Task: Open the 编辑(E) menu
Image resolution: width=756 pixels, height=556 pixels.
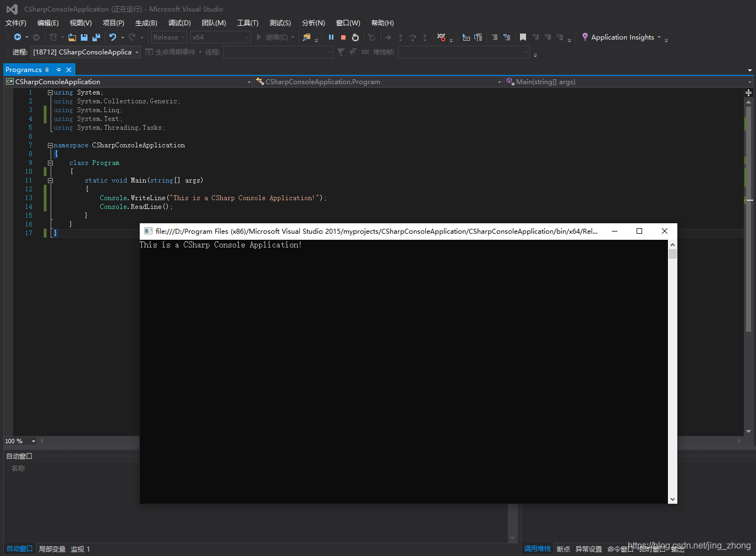Action: click(x=48, y=23)
